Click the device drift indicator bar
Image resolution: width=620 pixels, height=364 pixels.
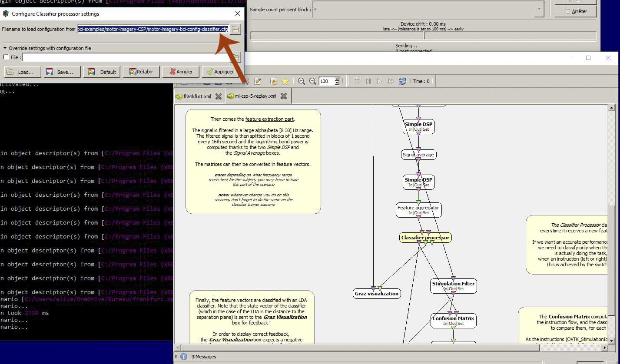click(424, 36)
